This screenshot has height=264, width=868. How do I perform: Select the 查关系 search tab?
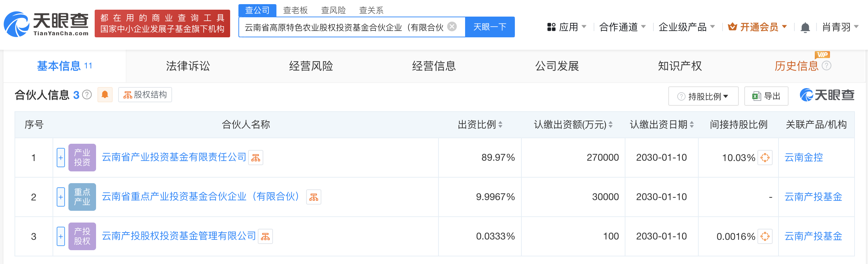371,10
